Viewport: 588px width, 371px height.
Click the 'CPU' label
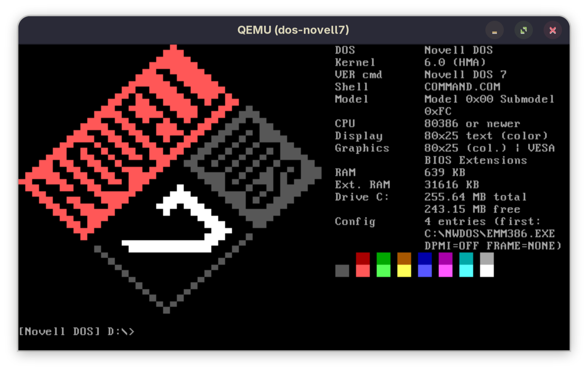coord(345,124)
